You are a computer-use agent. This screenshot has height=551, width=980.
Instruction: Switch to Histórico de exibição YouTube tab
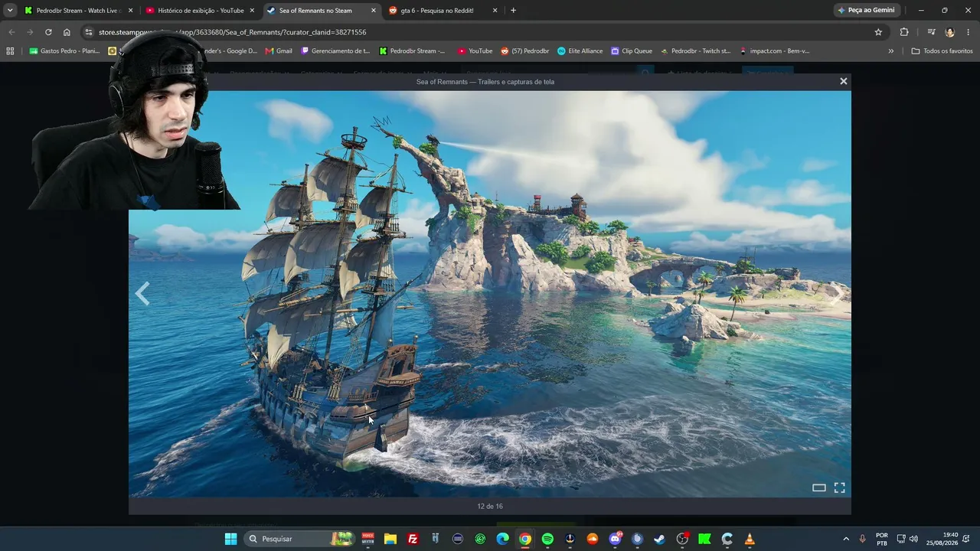pos(200,11)
